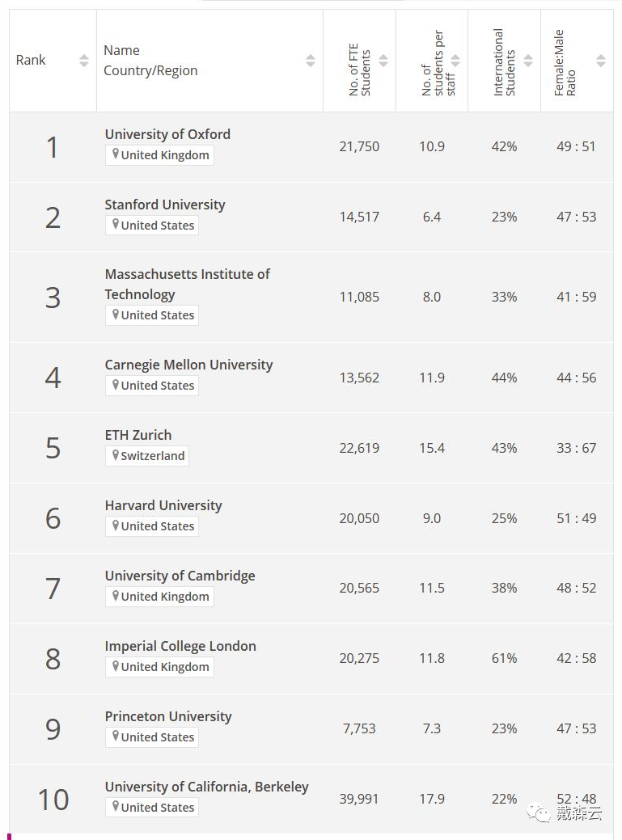Click United Kingdom tag under Imperial College
Screen dimensions: 622x840
coord(159,666)
